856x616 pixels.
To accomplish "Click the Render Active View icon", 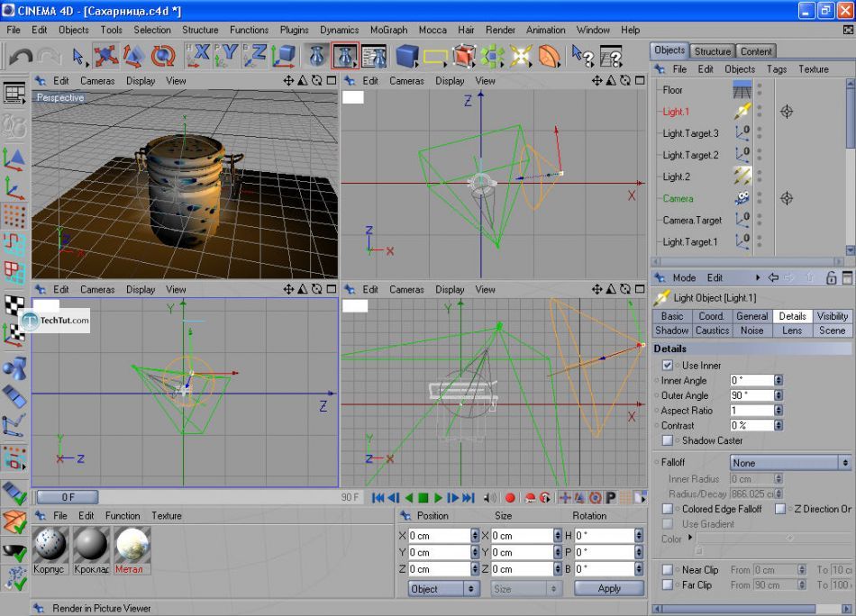I will [x=316, y=56].
